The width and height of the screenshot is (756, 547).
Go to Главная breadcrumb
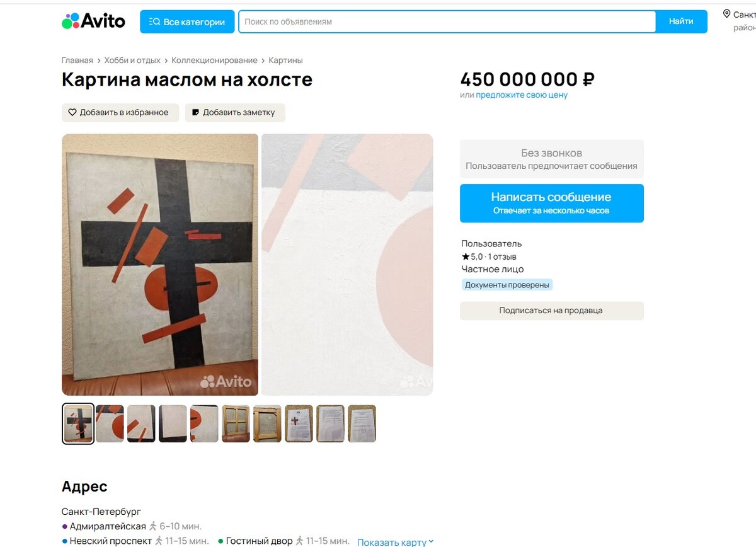click(x=77, y=60)
